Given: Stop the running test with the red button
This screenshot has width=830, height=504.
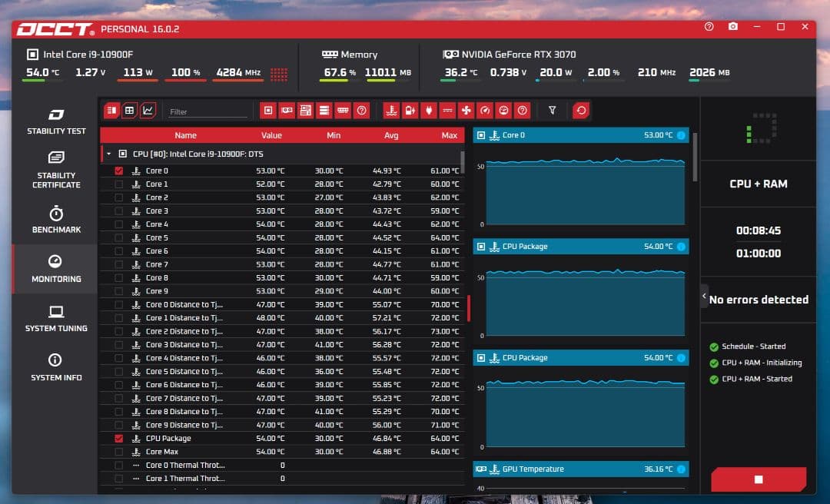Looking at the screenshot, I should click(x=758, y=479).
